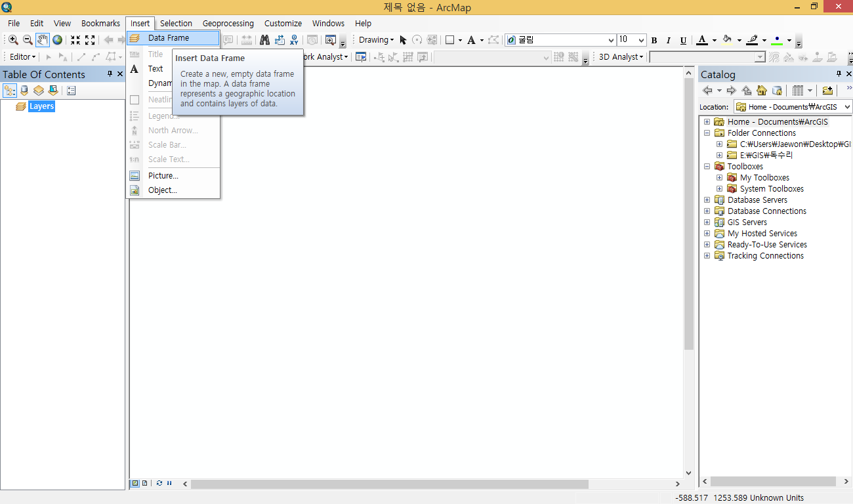This screenshot has width=853, height=504.
Task: Select the rectangle drawing tool
Action: point(450,40)
